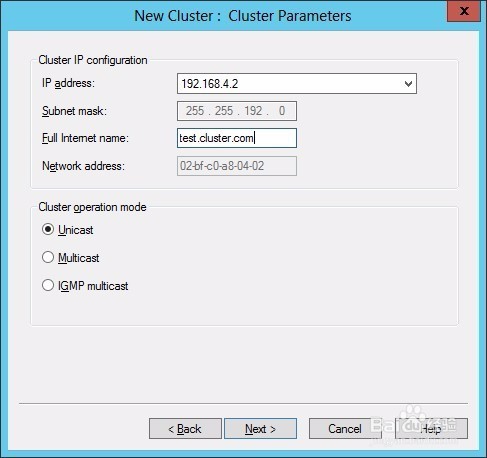
Task: Select the Unicast operation mode
Action: pyautogui.click(x=48, y=229)
